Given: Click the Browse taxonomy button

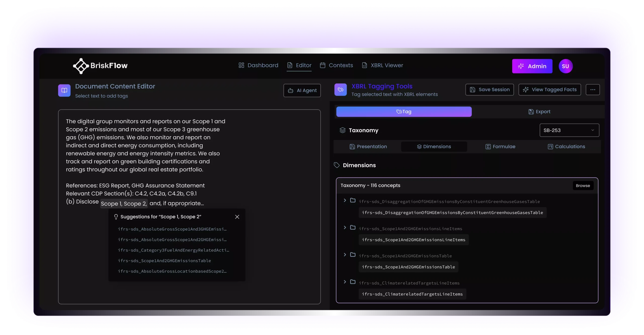Looking at the screenshot, I should (583, 185).
